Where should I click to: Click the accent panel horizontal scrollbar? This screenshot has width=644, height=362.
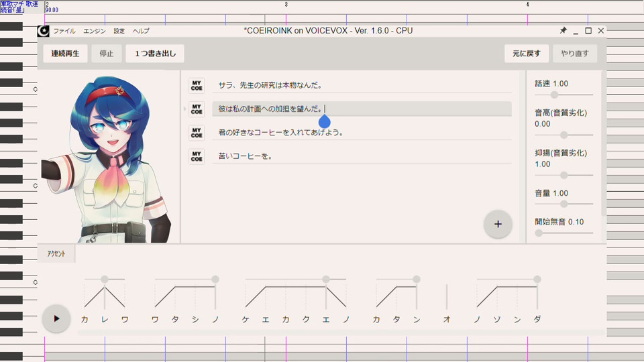341,332
